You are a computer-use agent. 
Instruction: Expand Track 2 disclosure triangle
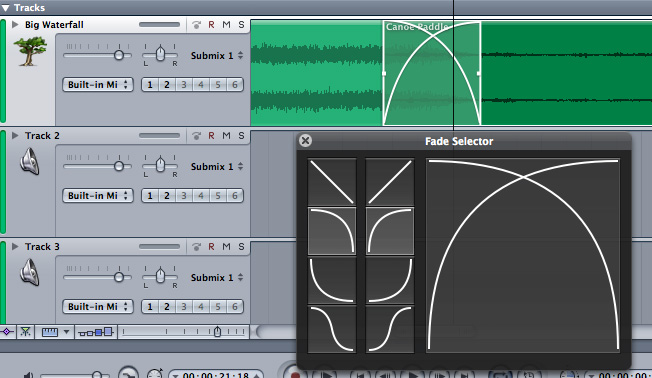pos(15,136)
